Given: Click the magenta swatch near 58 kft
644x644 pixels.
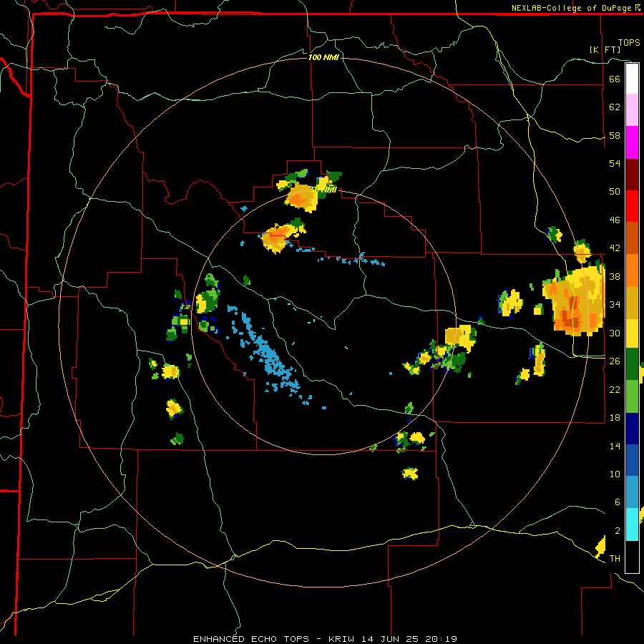Looking at the screenshot, I should coord(632,142).
